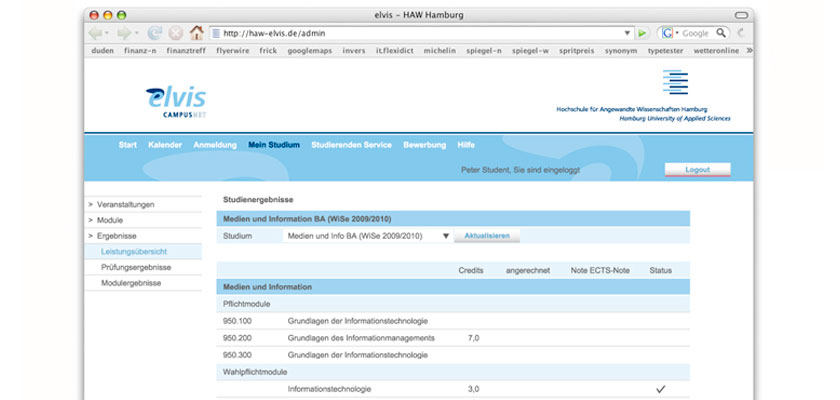Open the Mein Studium navigation tab
840x400 pixels.
pyautogui.click(x=274, y=145)
